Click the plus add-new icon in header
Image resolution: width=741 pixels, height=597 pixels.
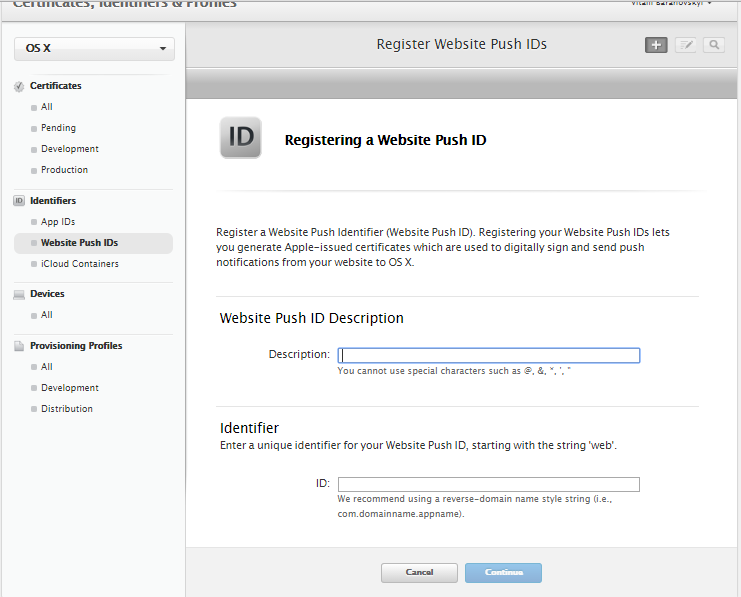point(656,45)
